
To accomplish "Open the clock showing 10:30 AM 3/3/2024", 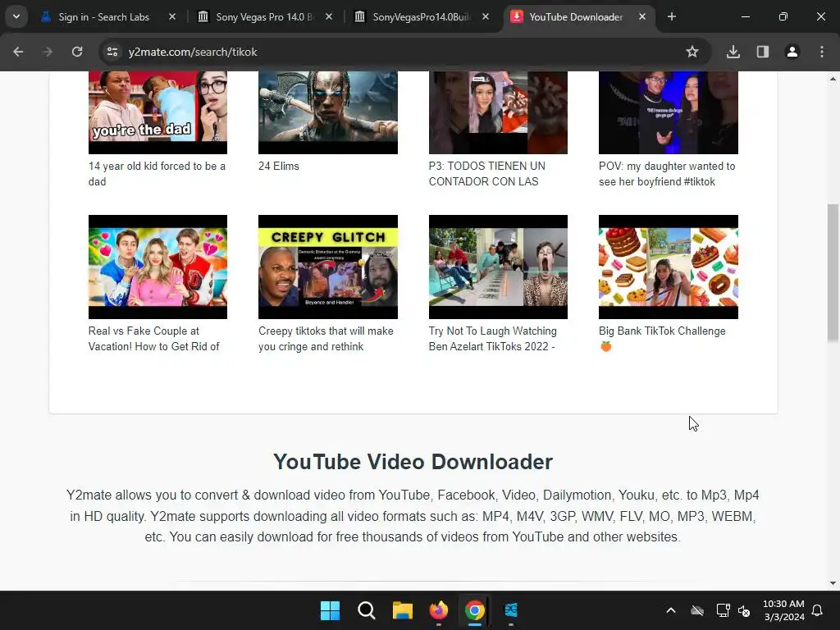I will pyautogui.click(x=783, y=610).
